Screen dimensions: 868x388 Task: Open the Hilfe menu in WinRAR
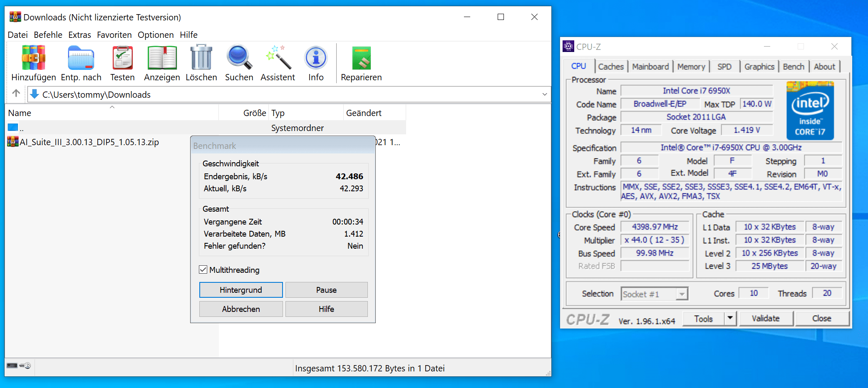point(188,35)
